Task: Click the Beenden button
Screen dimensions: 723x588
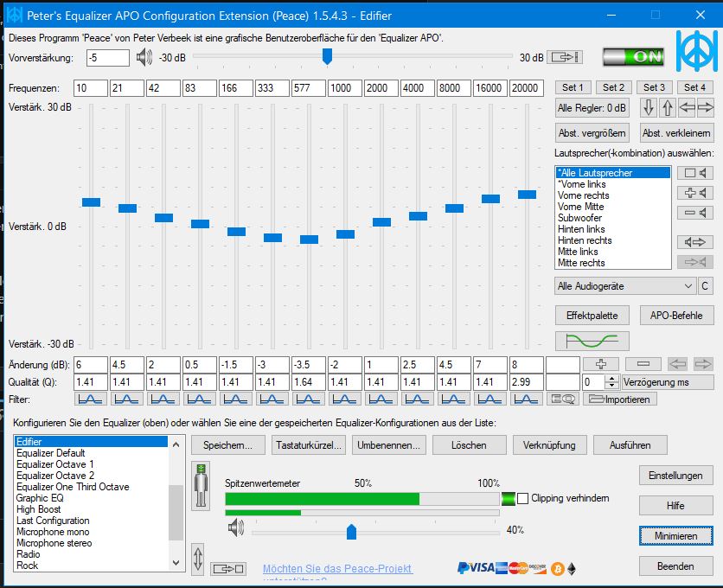Action: [x=676, y=566]
